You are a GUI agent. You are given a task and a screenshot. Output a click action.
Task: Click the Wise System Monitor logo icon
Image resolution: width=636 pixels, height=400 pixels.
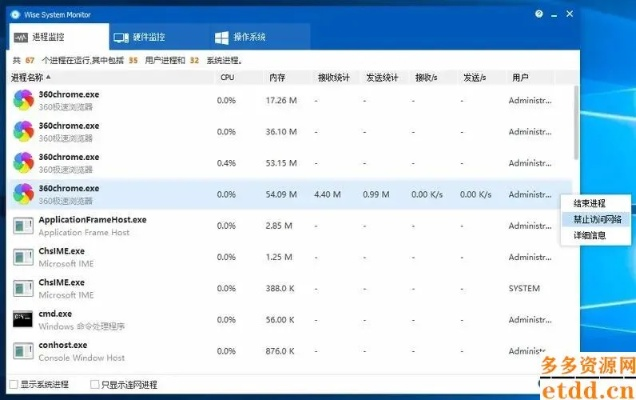15,15
